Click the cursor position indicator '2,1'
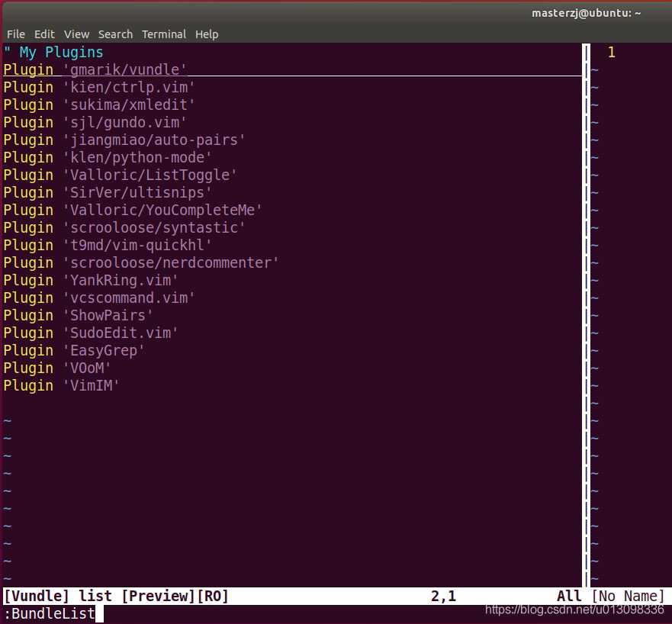672x624 pixels. [442, 596]
